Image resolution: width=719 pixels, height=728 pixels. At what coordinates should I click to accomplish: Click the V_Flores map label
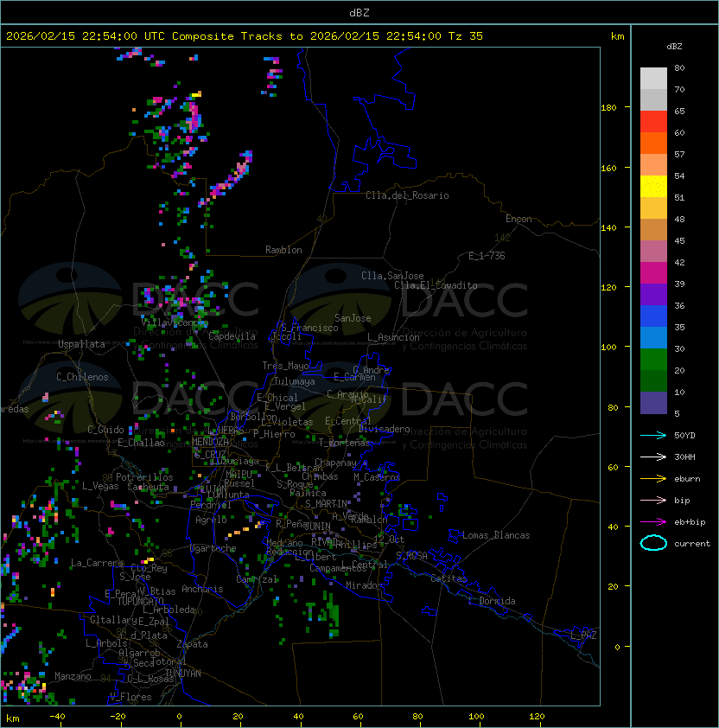[x=130, y=697]
